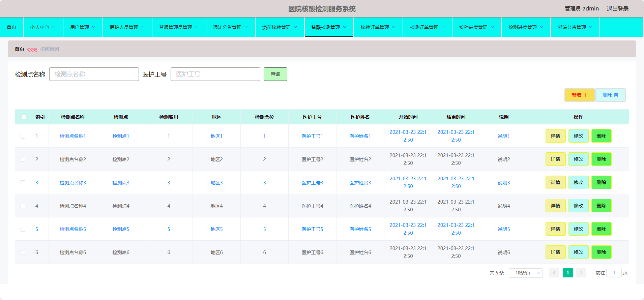Check the checkbox for row 检测点名称3

(23, 183)
